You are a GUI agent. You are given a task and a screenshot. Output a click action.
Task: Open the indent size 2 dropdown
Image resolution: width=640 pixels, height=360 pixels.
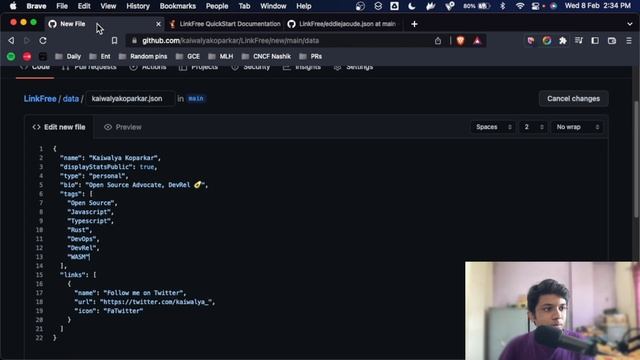click(x=533, y=127)
